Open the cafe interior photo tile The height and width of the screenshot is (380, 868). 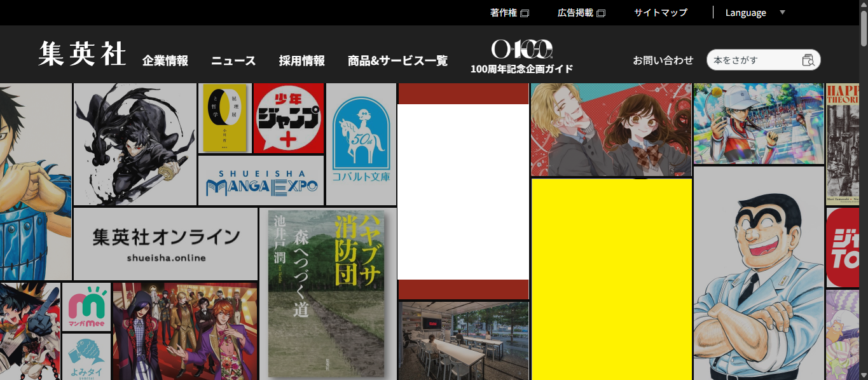pos(464,341)
